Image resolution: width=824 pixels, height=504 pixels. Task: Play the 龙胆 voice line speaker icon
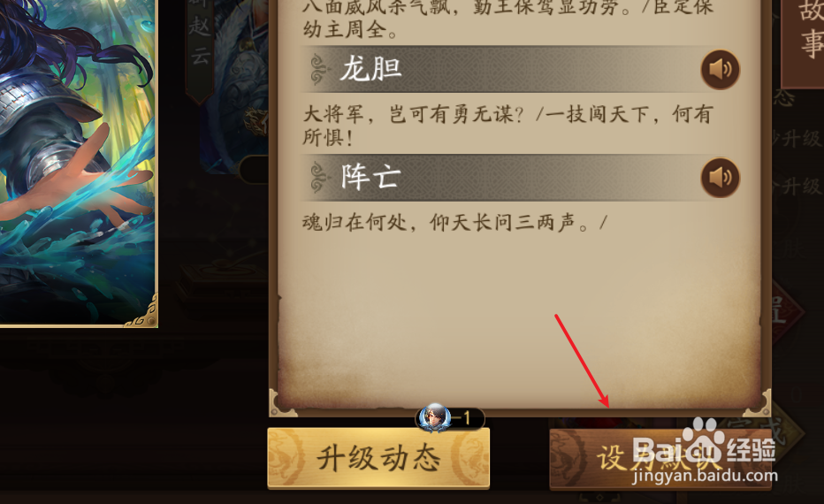[x=720, y=69]
